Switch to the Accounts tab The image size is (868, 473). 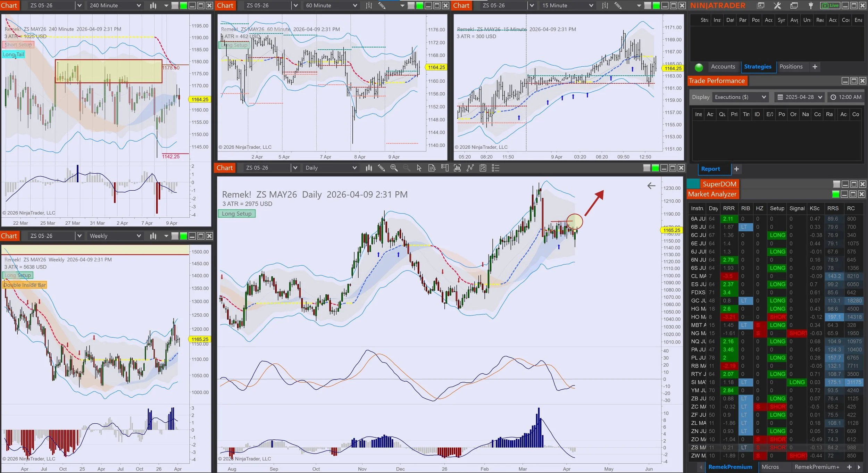point(723,67)
